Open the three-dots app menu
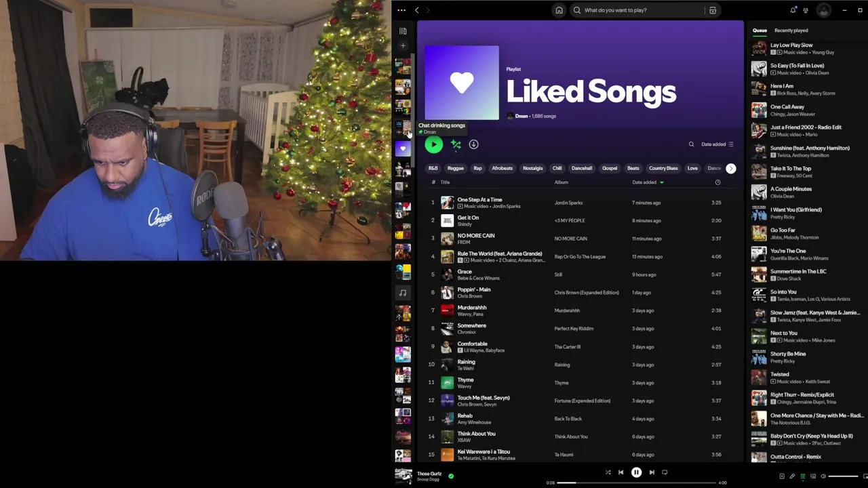Viewport: 868px width, 488px height. coord(401,10)
